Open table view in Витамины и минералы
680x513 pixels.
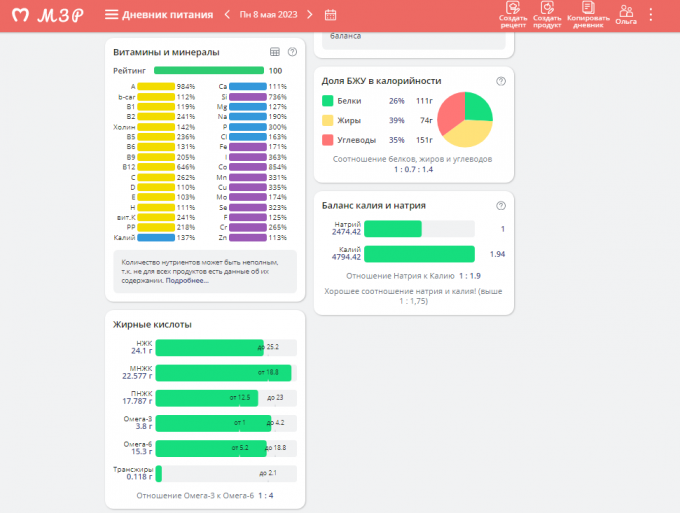(x=275, y=51)
